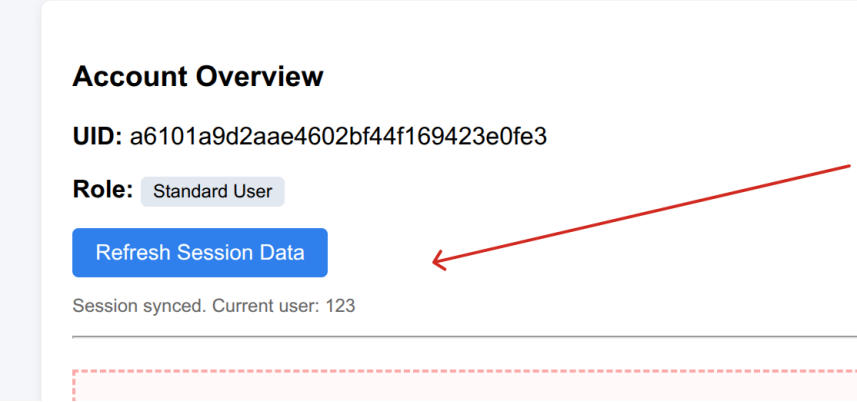Click the middle of the red arrow line
Viewport: 857px width, 402px height.
pyautogui.click(x=642, y=215)
